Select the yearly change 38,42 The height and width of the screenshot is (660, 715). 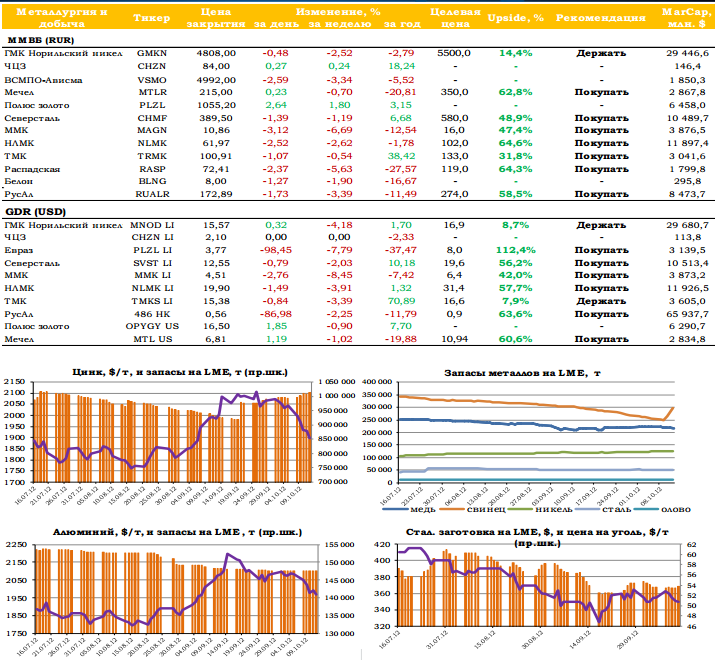(402, 156)
